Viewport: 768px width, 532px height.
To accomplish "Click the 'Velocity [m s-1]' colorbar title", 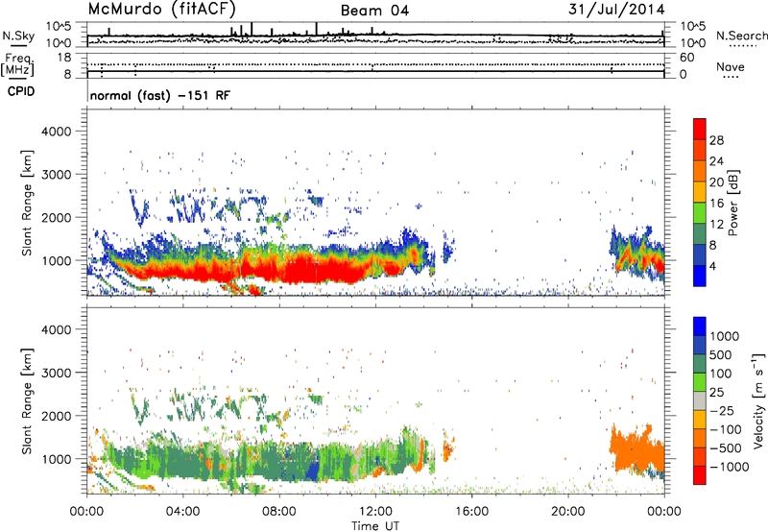I will point(758,400).
